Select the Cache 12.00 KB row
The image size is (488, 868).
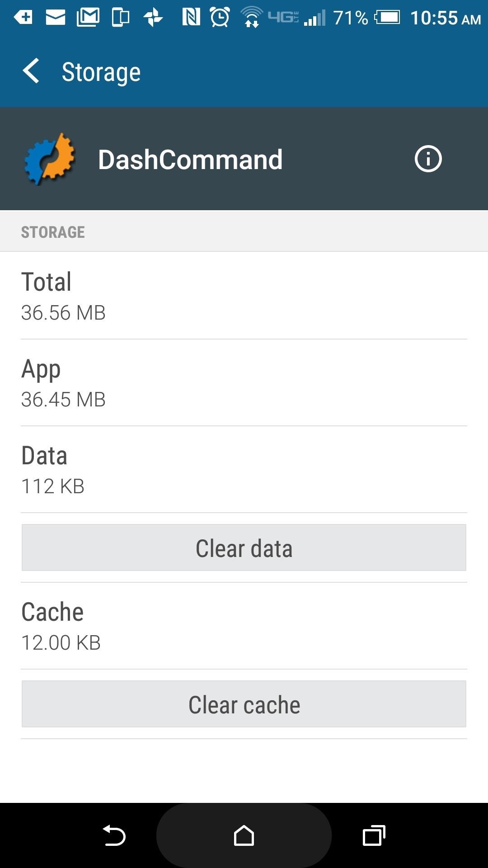click(244, 626)
